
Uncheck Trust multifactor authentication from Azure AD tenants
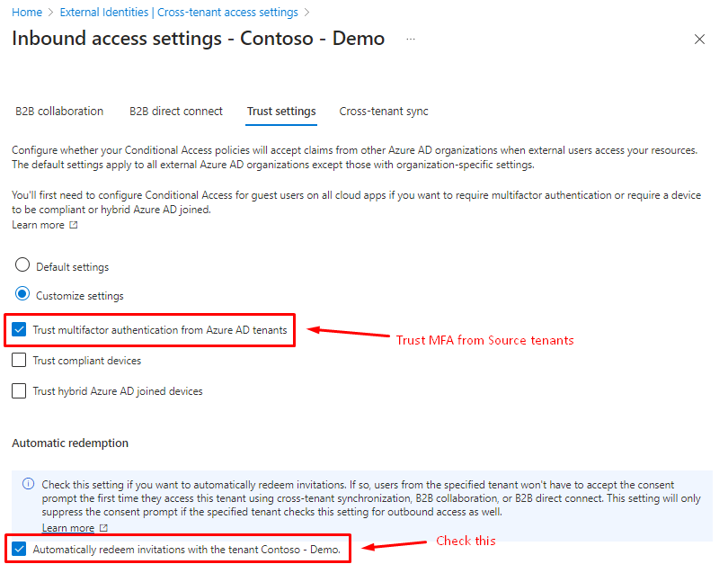coord(20,330)
